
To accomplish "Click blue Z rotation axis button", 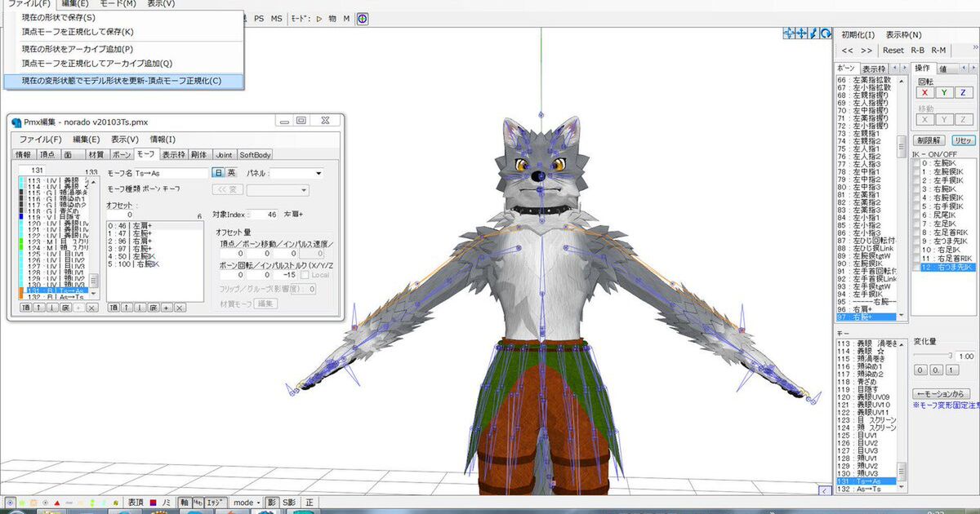I will [963, 92].
